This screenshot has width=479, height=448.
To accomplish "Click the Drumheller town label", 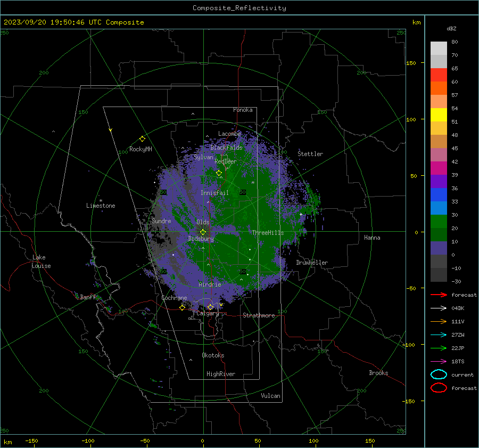I will [312, 263].
